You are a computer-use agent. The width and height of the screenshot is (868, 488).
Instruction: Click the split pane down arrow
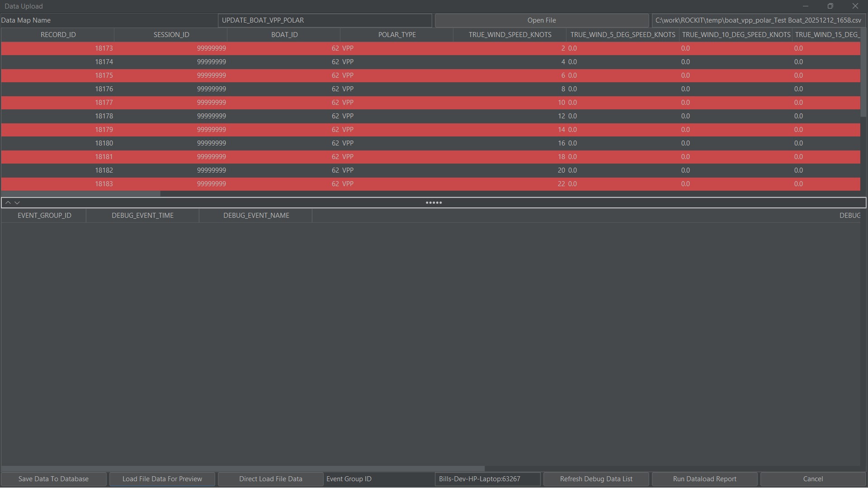(17, 203)
